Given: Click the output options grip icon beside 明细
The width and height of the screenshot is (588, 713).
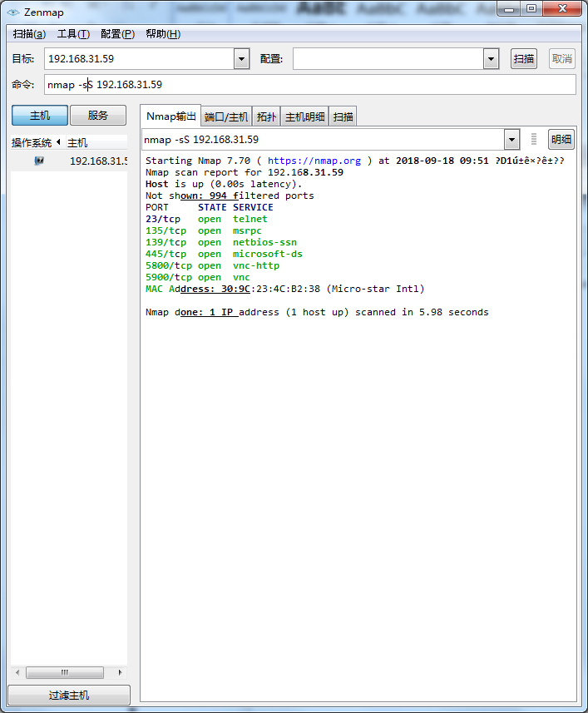Looking at the screenshot, I should [534, 139].
